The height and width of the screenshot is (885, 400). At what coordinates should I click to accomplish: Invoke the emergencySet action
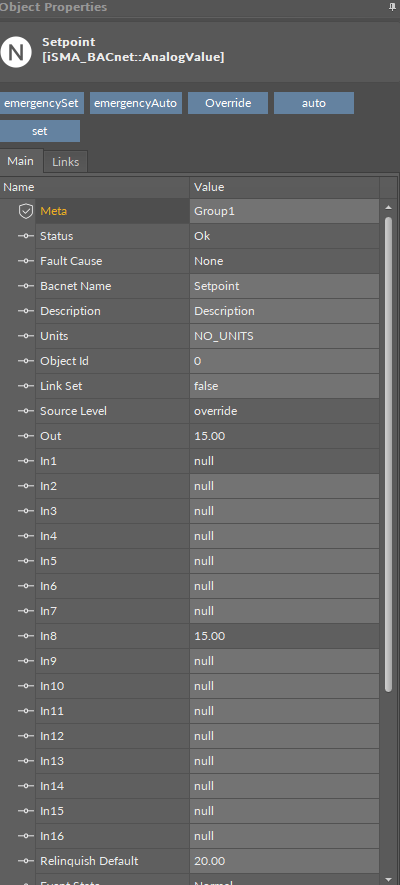[41, 103]
